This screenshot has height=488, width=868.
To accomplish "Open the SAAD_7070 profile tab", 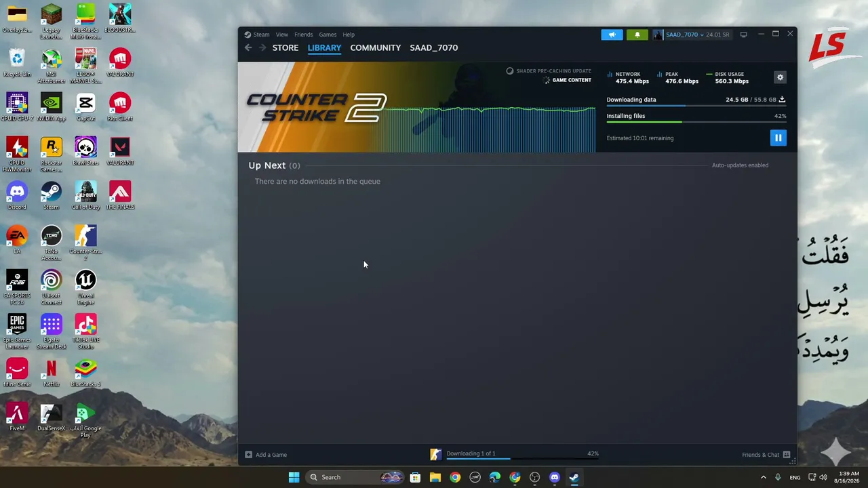I will [434, 47].
